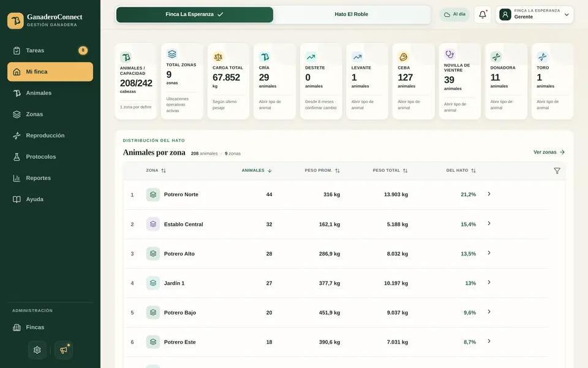Click the Ceba meat icon
The image size is (588, 368).
point(403,56)
